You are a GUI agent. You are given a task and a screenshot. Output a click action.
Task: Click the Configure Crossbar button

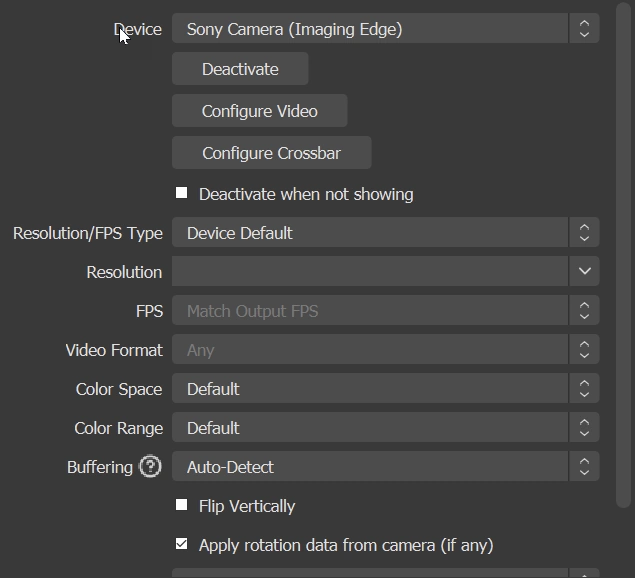(271, 153)
